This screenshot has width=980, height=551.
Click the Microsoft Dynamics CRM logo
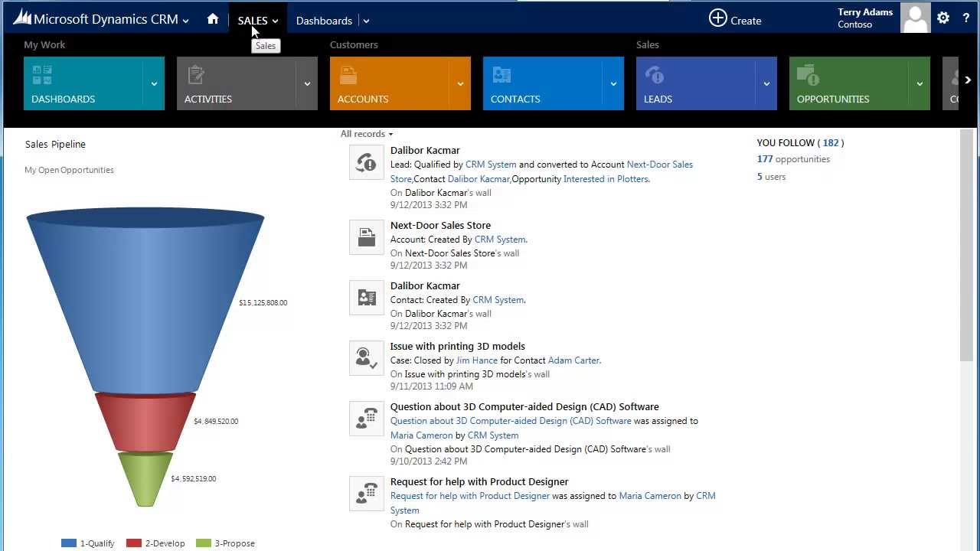96,20
